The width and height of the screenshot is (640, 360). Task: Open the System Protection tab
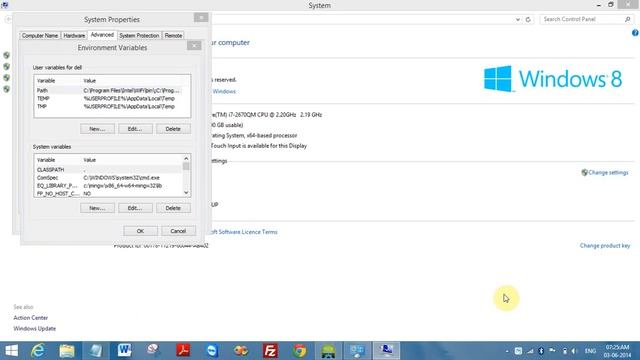pos(139,36)
